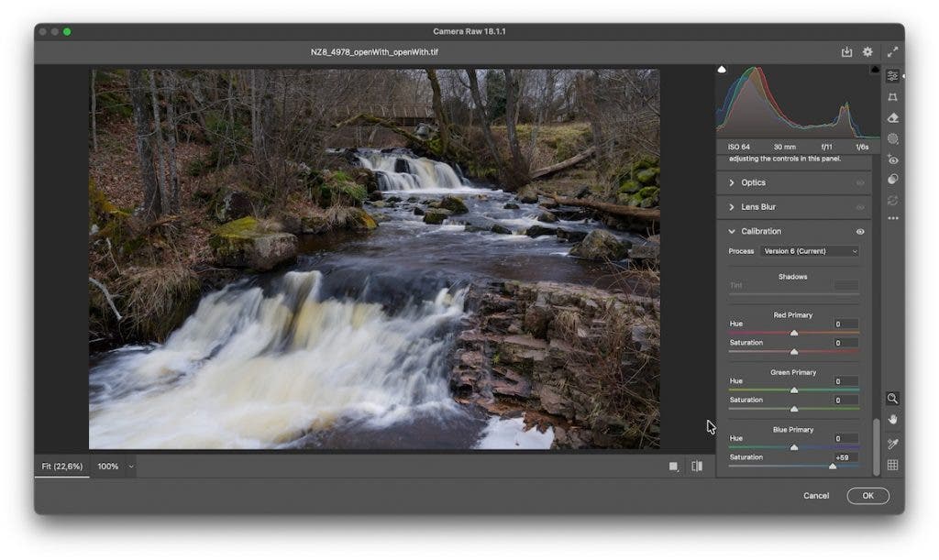
Task: Click the 30 mm focal length text
Action: [x=785, y=147]
